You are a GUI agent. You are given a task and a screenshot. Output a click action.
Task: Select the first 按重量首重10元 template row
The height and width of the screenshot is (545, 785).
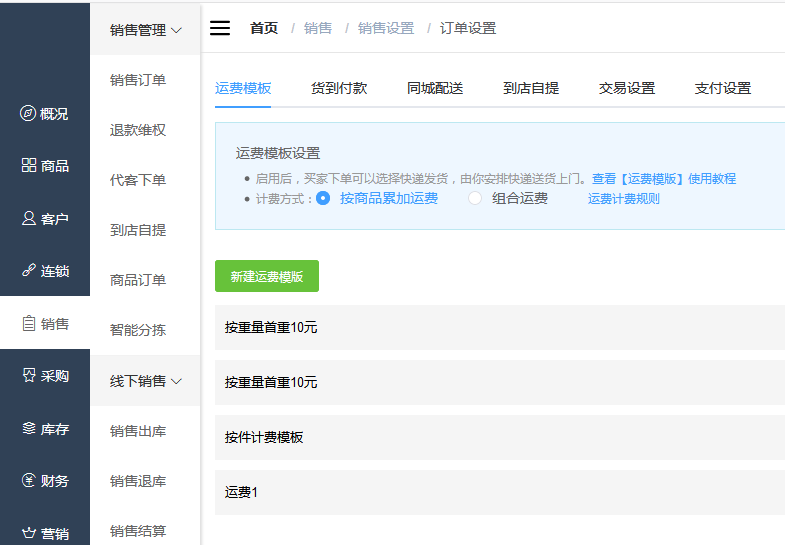500,327
